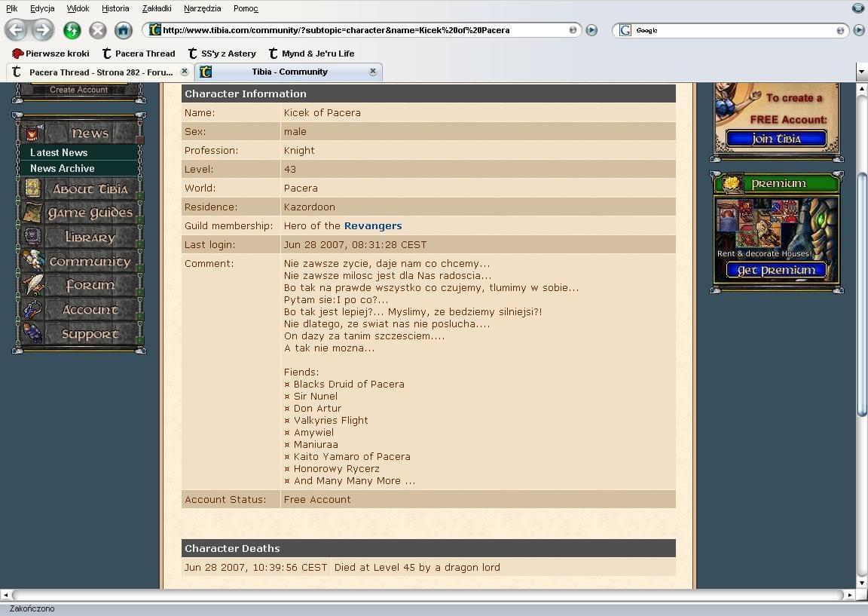Screen dimensions: 868x616
Task: Click the search Go arrow beside Google box
Action: [859, 30]
